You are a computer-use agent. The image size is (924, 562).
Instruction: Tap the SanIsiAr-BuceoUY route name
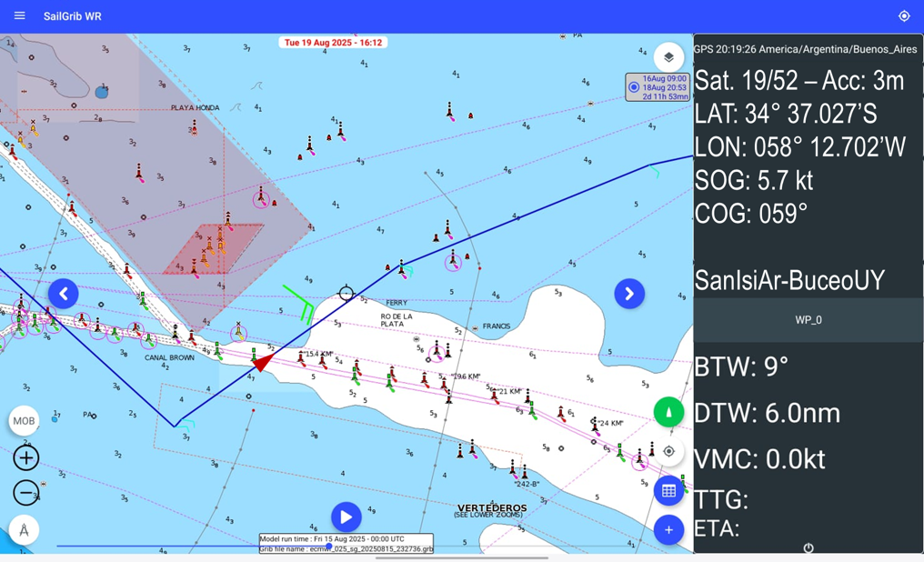tap(790, 280)
